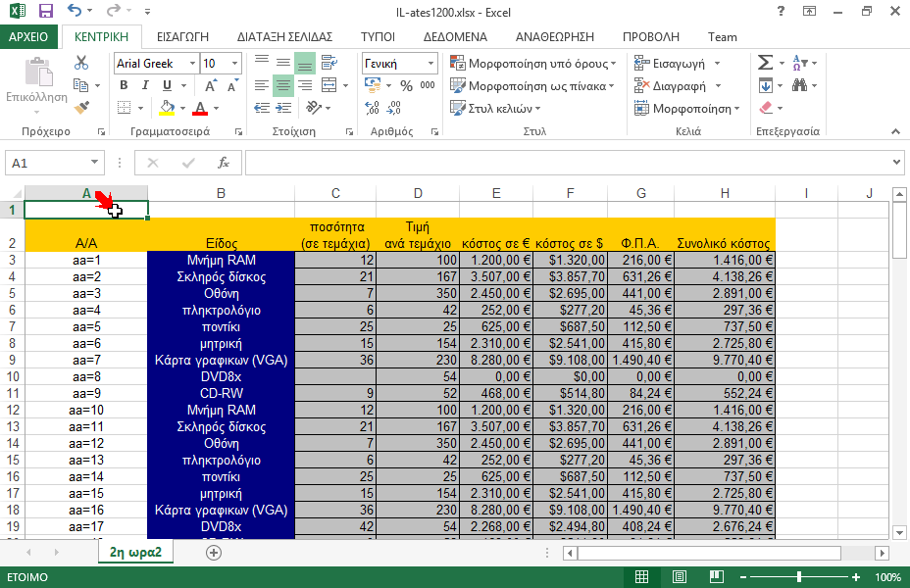The width and height of the screenshot is (910, 588).
Task: Insert AutoSum with sigma icon
Action: point(766,62)
